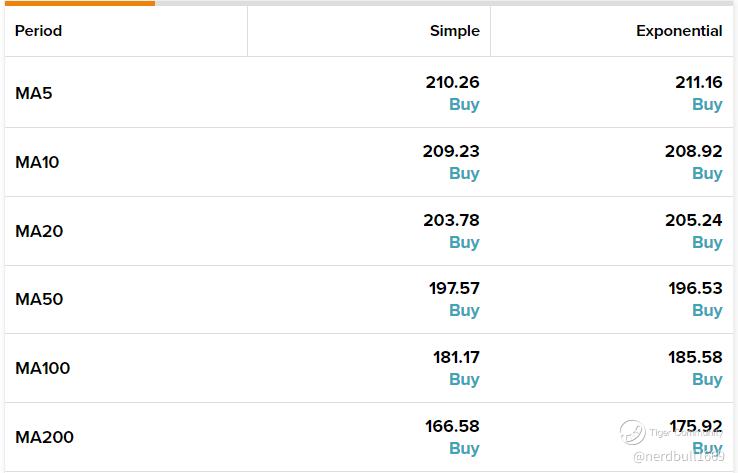Click the MA5 Exponential Buy link
The image size is (738, 473).
[707, 104]
